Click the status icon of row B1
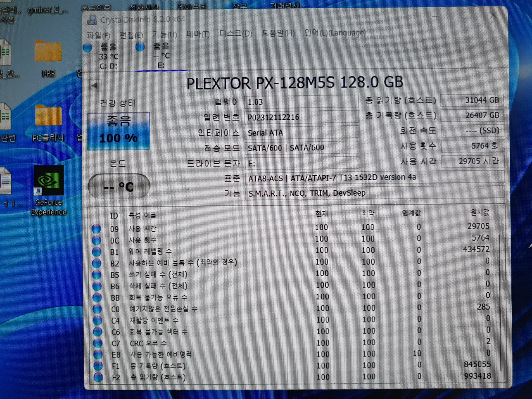Screen dimensions: 532x399 tap(97, 252)
